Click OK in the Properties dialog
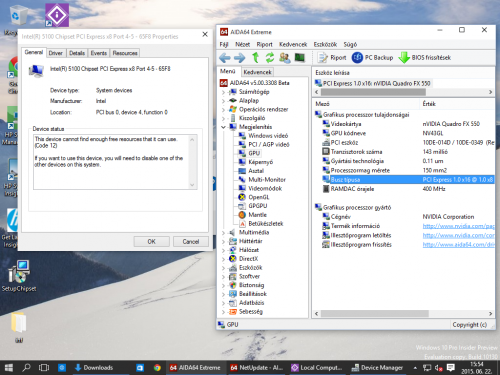Image resolution: width=500 pixels, height=375 pixels. click(151, 241)
